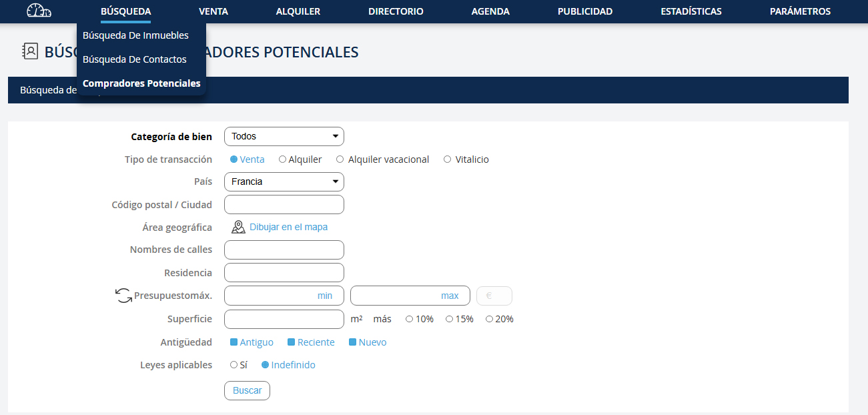Click the map pin icon for geographic area
The height and width of the screenshot is (415, 868).
point(238,227)
